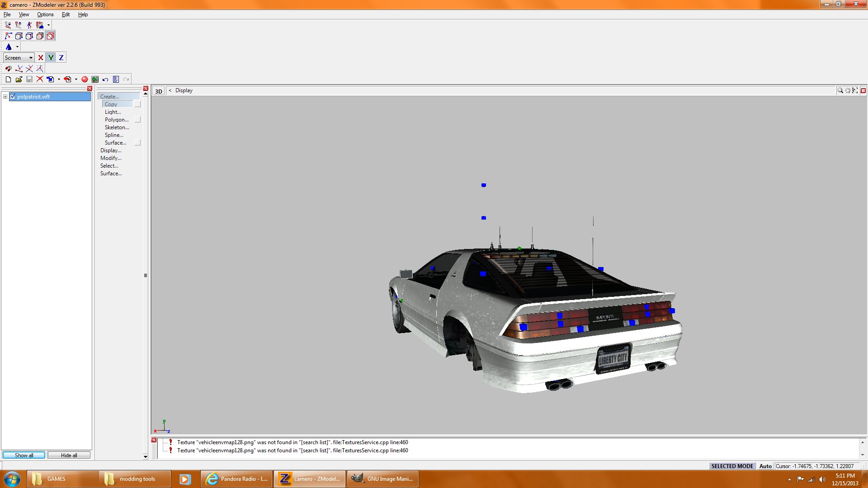The height and width of the screenshot is (488, 868).
Task: Open the Screen coordinate system dropdown
Action: pyautogui.click(x=19, y=57)
